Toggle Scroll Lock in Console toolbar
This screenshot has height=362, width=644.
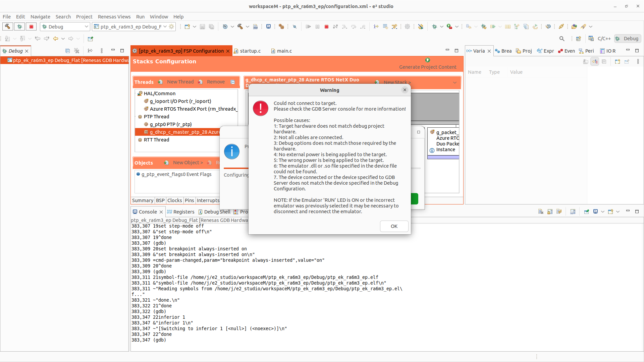[550, 212]
